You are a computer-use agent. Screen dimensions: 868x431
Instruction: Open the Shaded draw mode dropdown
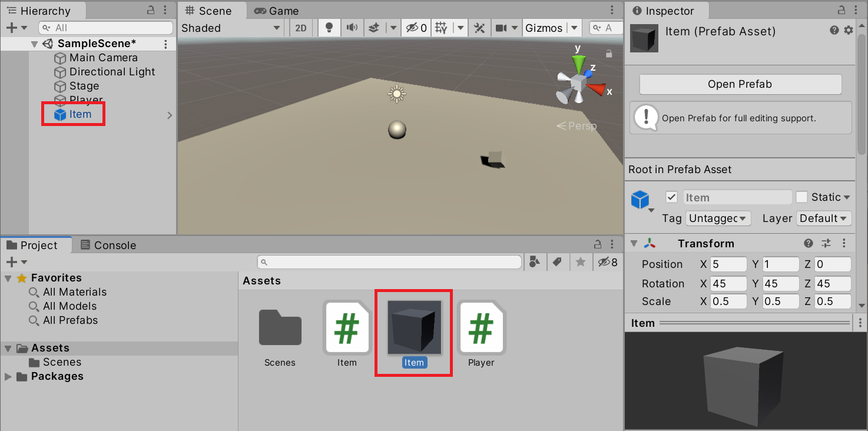(x=231, y=28)
